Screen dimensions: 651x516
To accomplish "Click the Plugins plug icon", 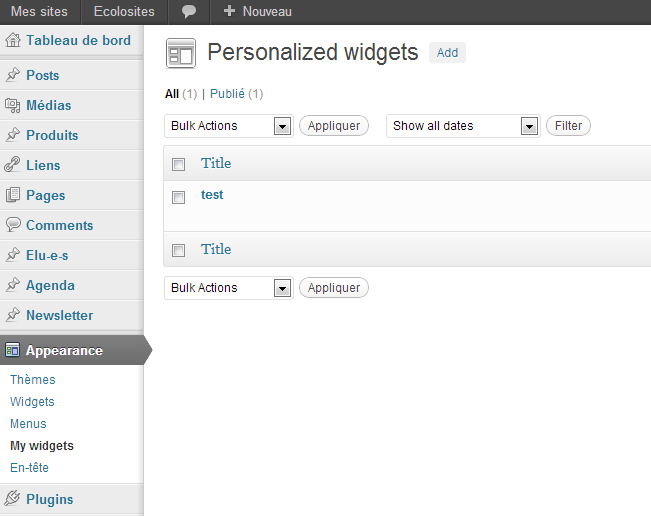I will click(x=13, y=498).
